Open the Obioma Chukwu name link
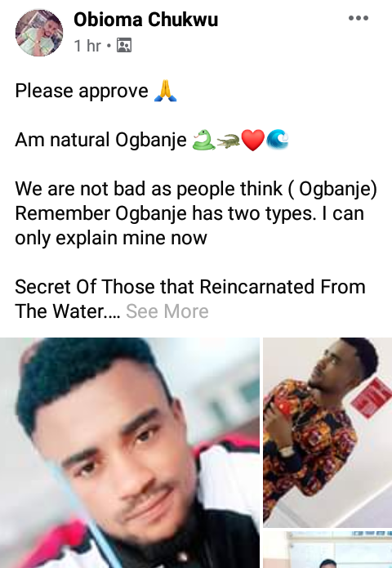This screenshot has height=568, width=392. [x=146, y=19]
